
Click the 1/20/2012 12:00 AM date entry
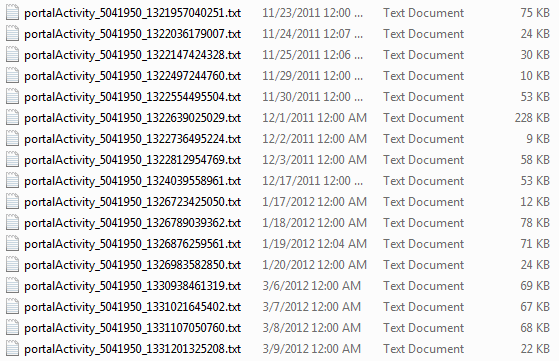pyautogui.click(x=314, y=265)
